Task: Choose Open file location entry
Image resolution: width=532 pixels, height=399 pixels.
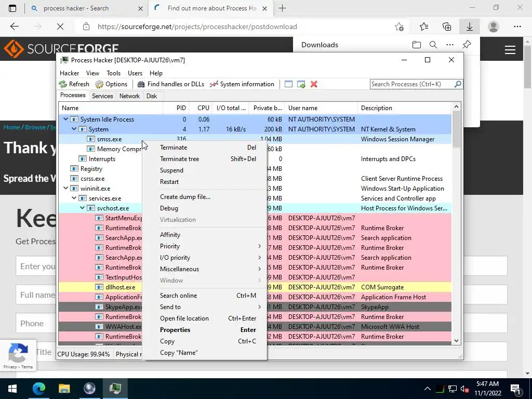Action: [205, 318]
